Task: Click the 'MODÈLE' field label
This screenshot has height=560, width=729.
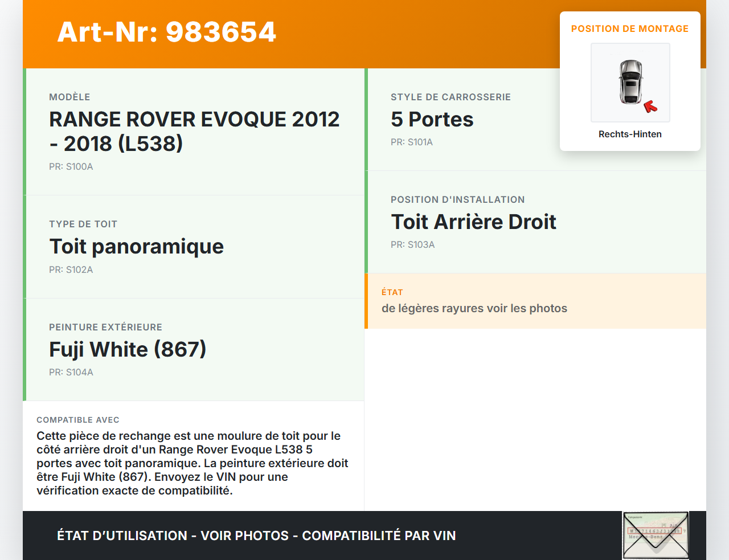Action: tap(69, 97)
